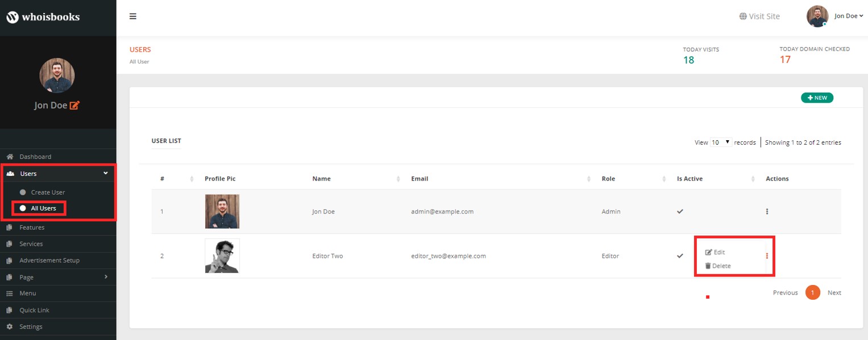This screenshot has width=868, height=340.
Task: Open actions menu for Jon Doe row
Action: coord(767,212)
